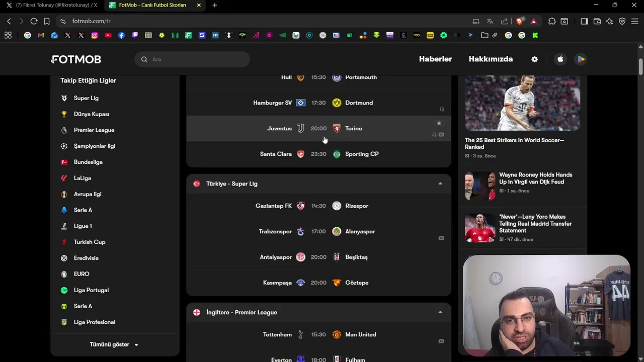Viewport: 644px width, 362px height.
Task: Click the fotmob.com address bar
Action: coord(264,21)
